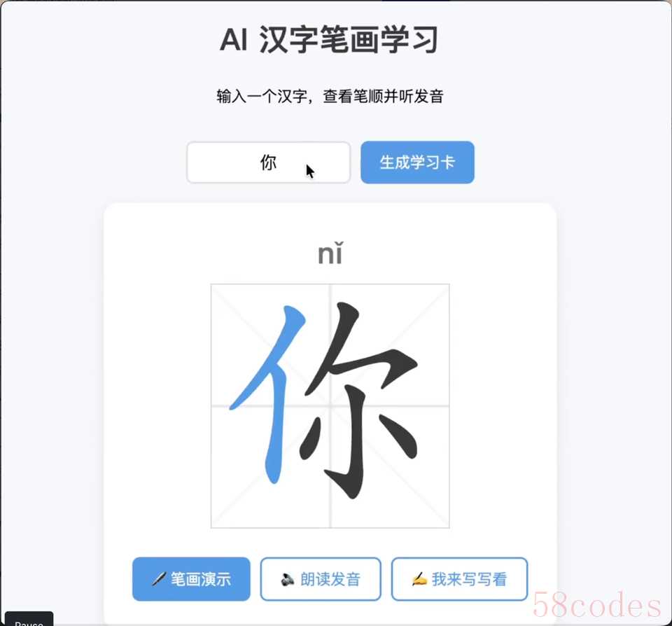The image size is (672, 626).
Task: Click the small left dot stroke of 你
Action: [x=309, y=438]
